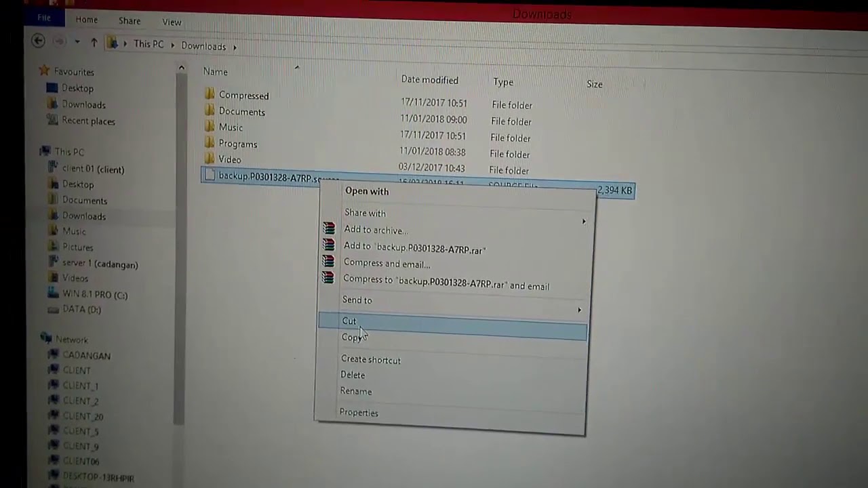Screen dimensions: 868x488
Task: Click the '2,394 KB' size value
Action: 614,190
